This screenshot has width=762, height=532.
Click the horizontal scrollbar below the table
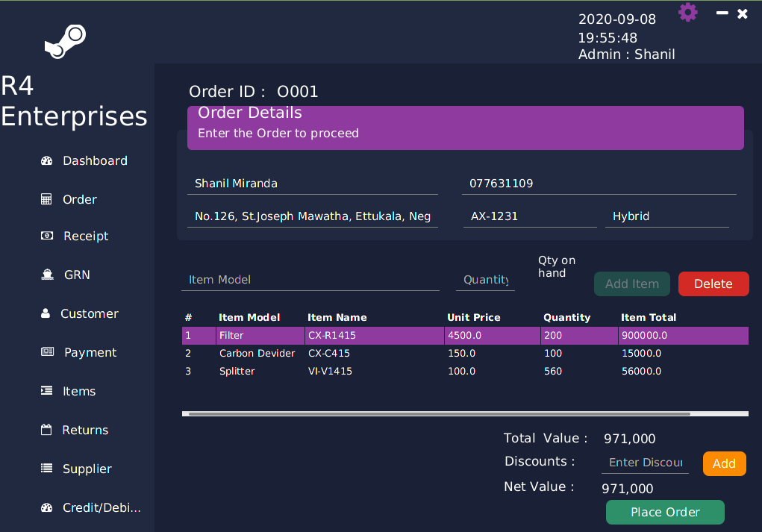(x=440, y=414)
